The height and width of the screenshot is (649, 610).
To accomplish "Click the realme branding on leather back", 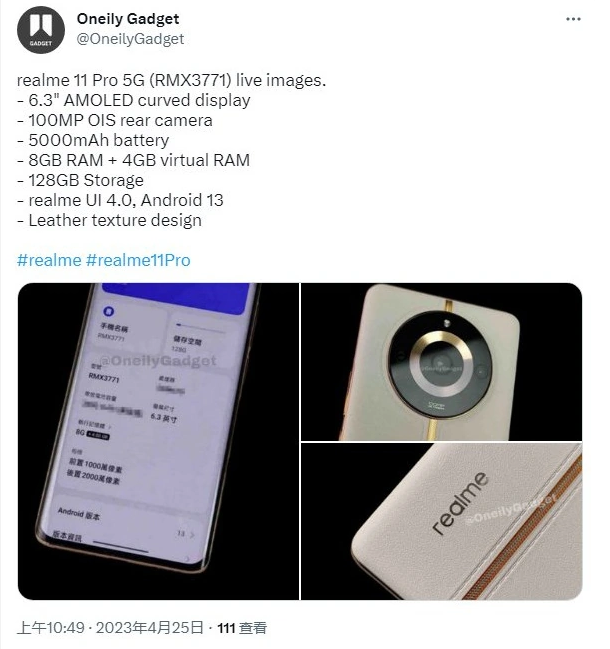I will 460,502.
